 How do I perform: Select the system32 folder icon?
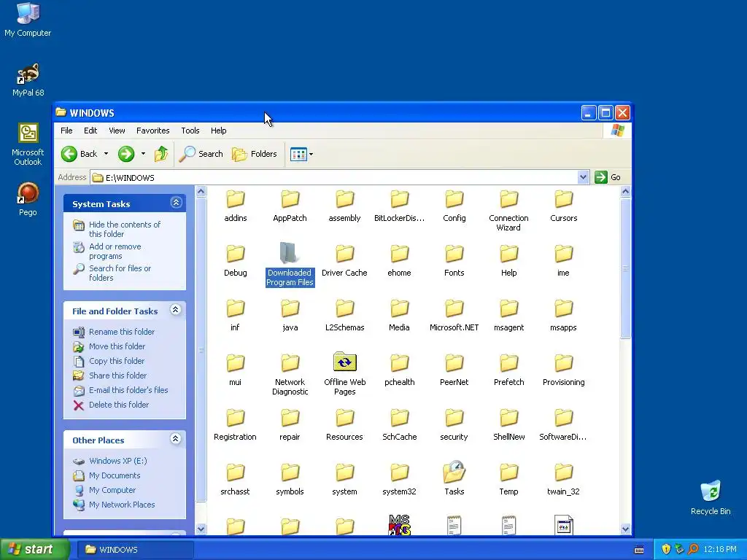pyautogui.click(x=399, y=472)
